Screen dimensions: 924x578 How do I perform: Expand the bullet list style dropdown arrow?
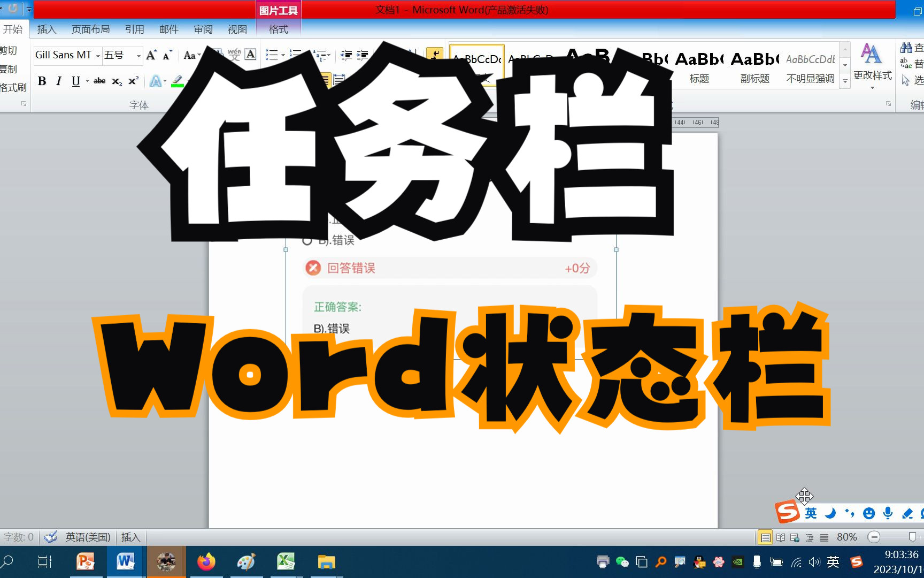(283, 55)
